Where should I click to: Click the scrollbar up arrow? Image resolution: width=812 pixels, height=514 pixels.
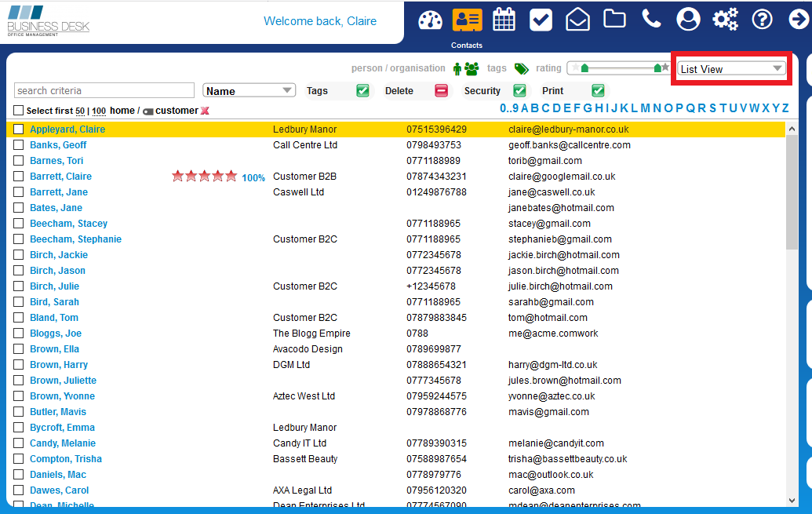(x=792, y=128)
